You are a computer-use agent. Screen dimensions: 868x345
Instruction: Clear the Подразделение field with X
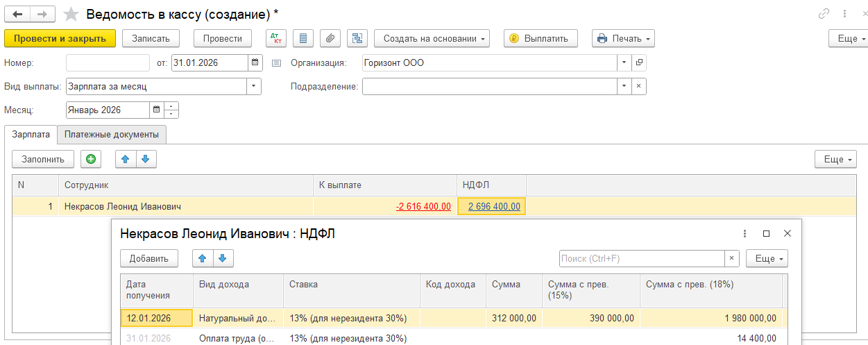(x=638, y=87)
